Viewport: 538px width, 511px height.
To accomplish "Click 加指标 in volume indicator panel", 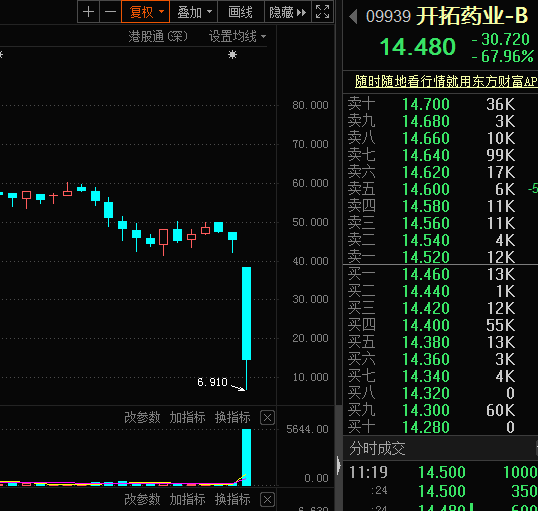I will [x=187, y=418].
